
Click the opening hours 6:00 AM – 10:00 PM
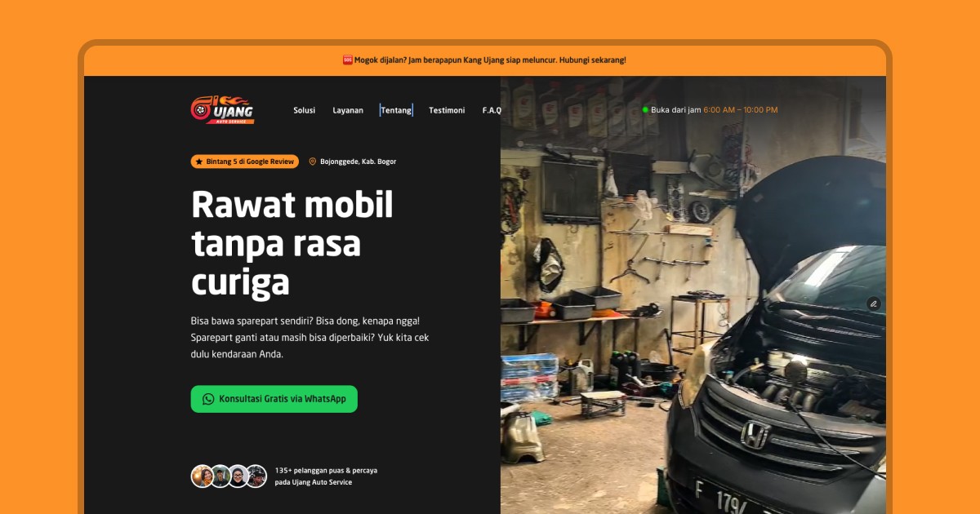point(740,109)
